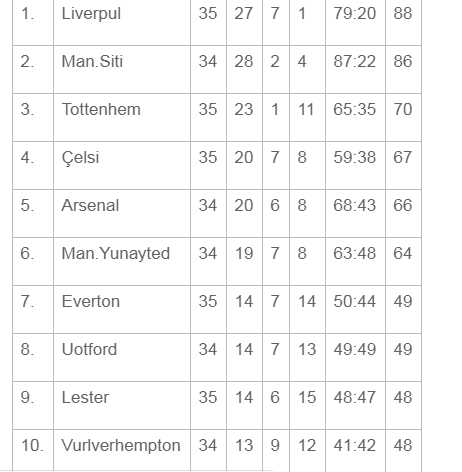Click Çelsi's goal ratio 59:38
The height and width of the screenshot is (472, 462).
pyautogui.click(x=355, y=158)
